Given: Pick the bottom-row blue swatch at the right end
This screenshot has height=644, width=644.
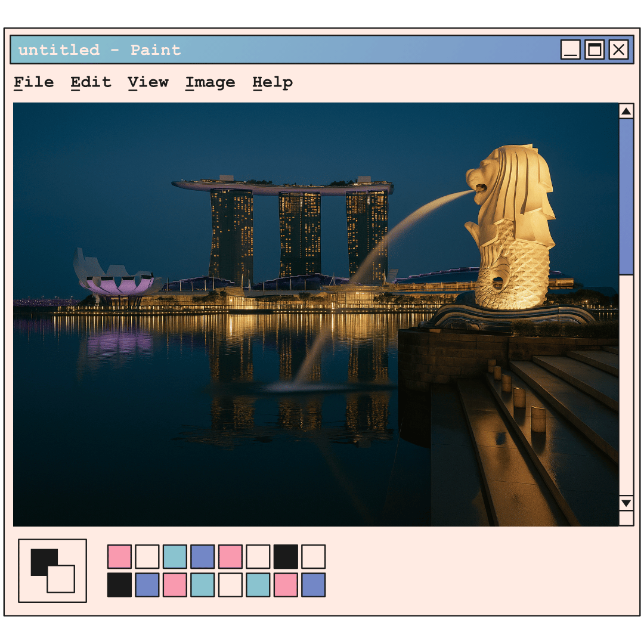Looking at the screenshot, I should click(x=314, y=585).
